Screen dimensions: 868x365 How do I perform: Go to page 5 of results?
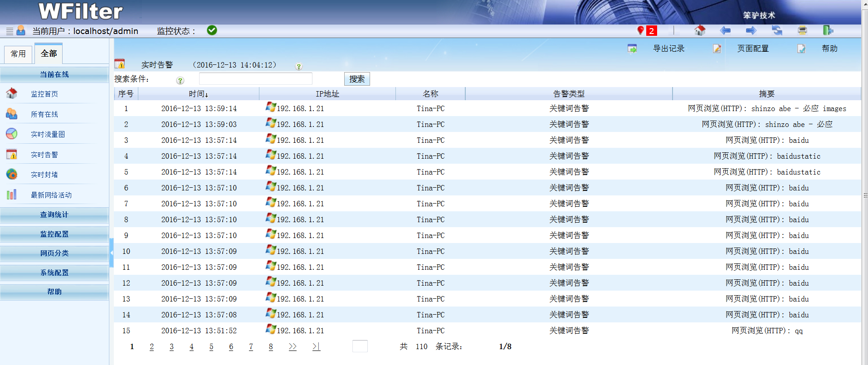pyautogui.click(x=211, y=347)
